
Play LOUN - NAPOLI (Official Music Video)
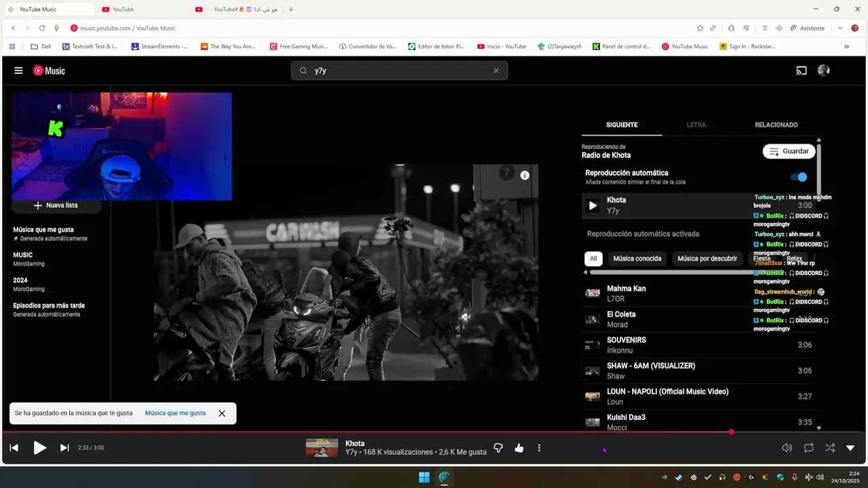point(698,396)
